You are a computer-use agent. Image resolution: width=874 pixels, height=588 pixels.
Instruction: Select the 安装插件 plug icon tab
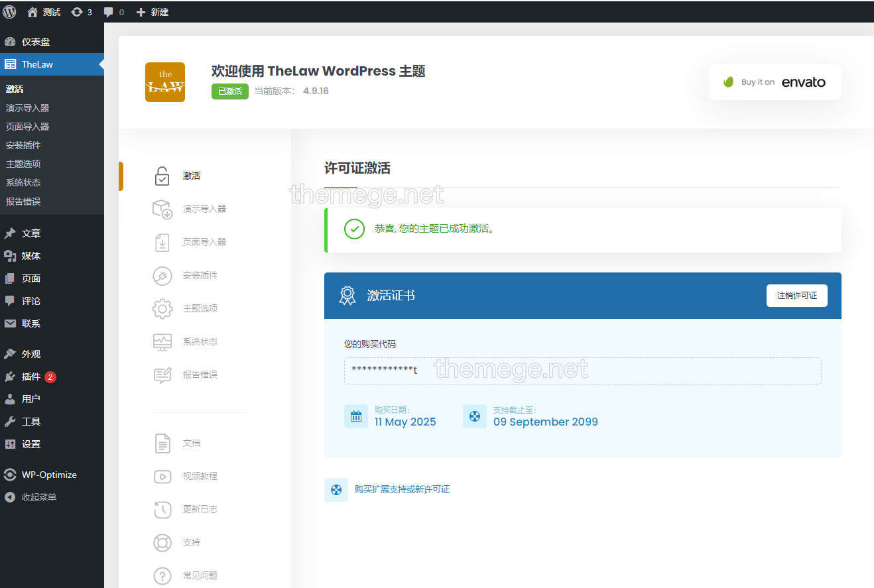tap(162, 276)
